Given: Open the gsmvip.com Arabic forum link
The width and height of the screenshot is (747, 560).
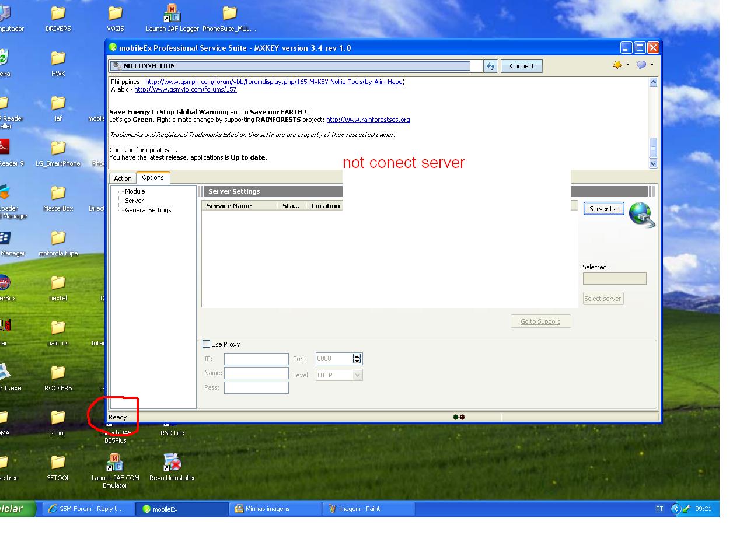Looking at the screenshot, I should coord(186,89).
